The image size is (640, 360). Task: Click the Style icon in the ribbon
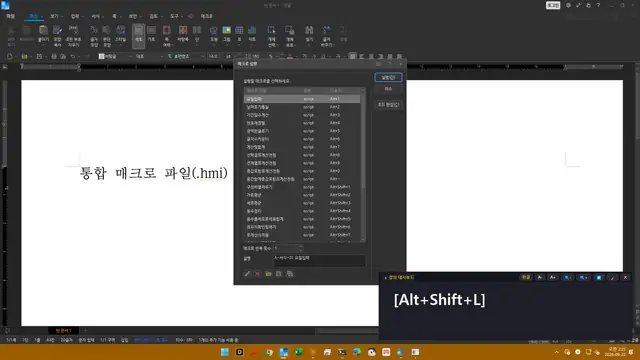pyautogui.click(x=120, y=30)
